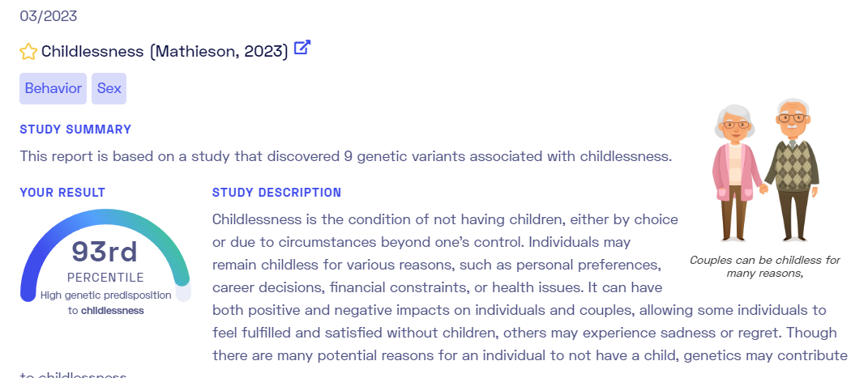Click the grey unfilled end of gauge
Screen dimensions: 868x378
point(183,293)
